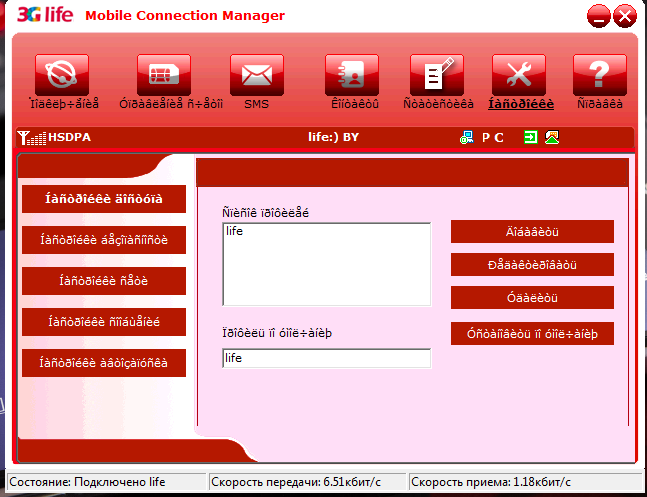Click the Delete profile button under Edit
Viewport: 647px width, 497px height.
[x=532, y=298]
